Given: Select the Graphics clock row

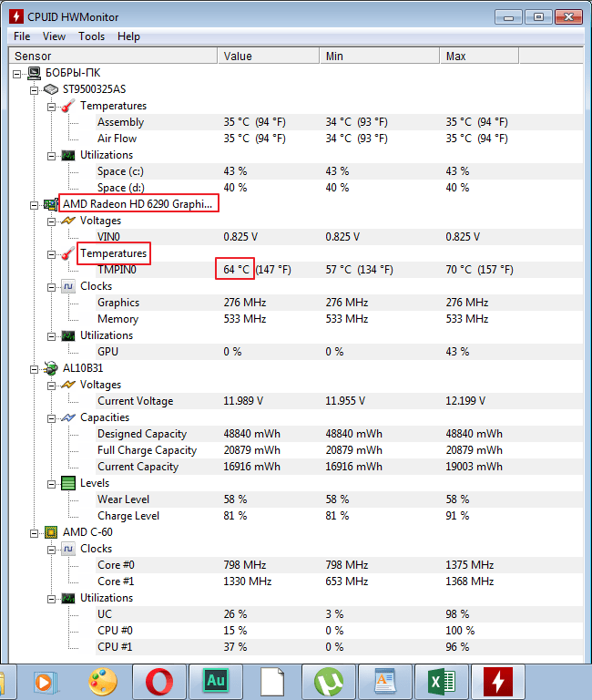Looking at the screenshot, I should pos(339,303).
